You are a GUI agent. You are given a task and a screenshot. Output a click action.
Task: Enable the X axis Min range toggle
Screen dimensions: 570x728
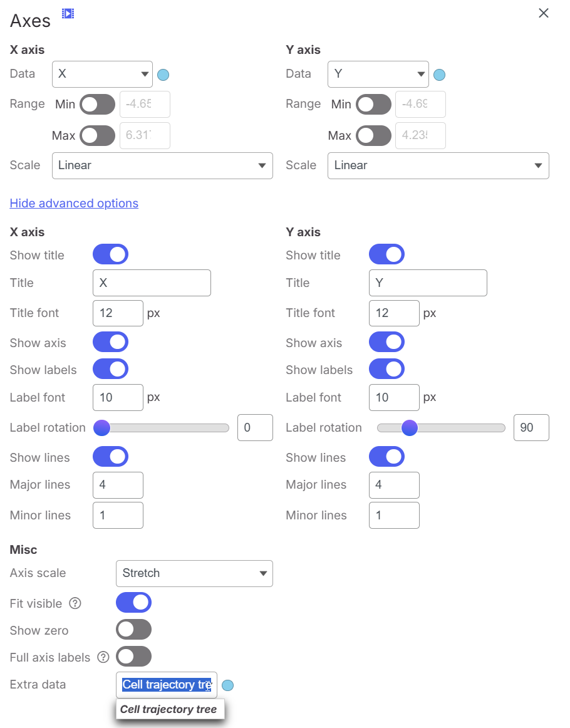click(x=98, y=105)
